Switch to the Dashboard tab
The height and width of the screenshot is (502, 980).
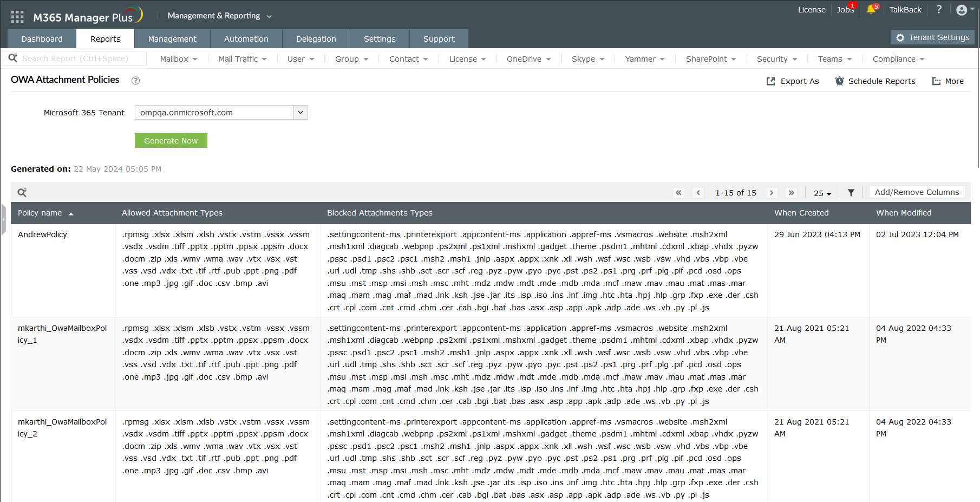click(x=42, y=39)
